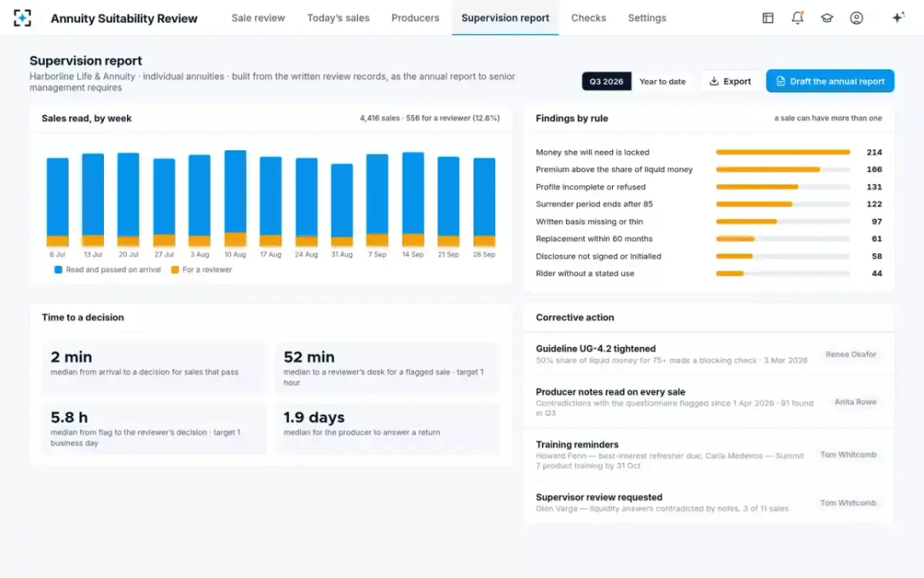The image size is (924, 578).
Task: Click the 'Money she will need is locked' label
Action: (593, 153)
